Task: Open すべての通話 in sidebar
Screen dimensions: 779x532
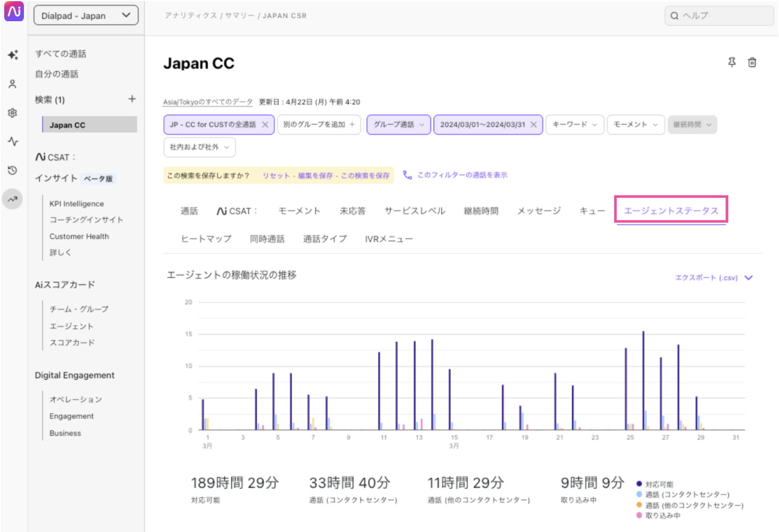Action: pyautogui.click(x=61, y=54)
